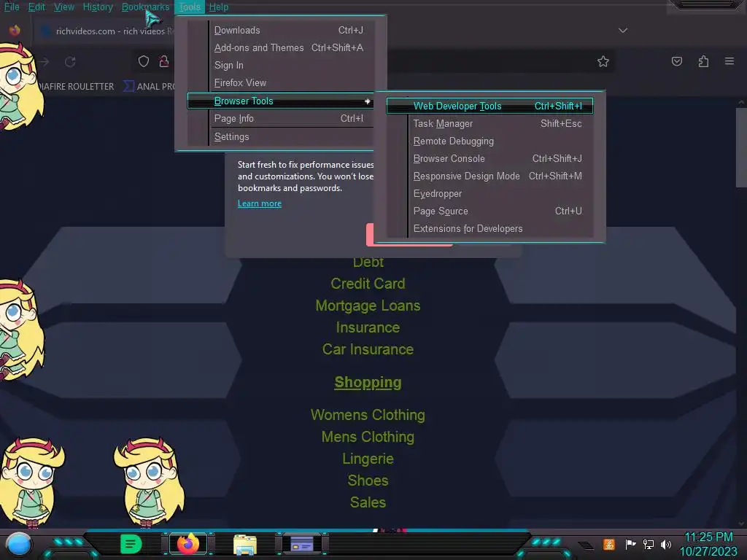This screenshot has width=747, height=560.
Task: Launch Web Developer Tools
Action: [x=489, y=106]
